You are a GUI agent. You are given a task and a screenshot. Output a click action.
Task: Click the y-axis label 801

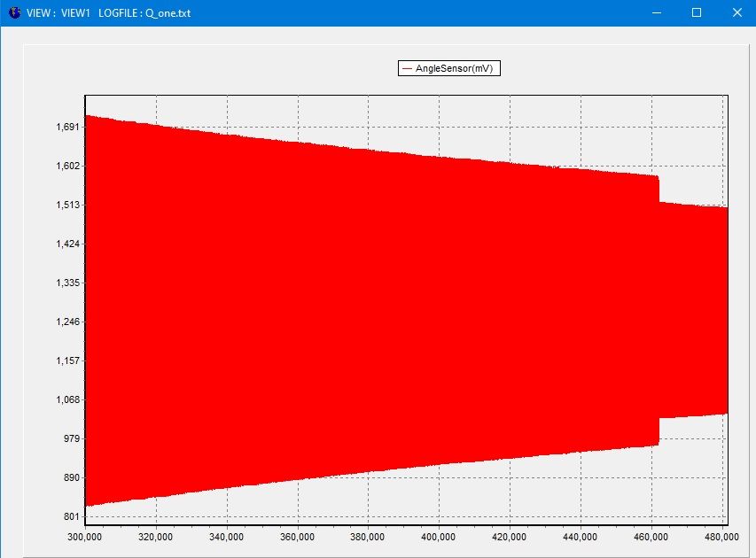pyautogui.click(x=72, y=516)
